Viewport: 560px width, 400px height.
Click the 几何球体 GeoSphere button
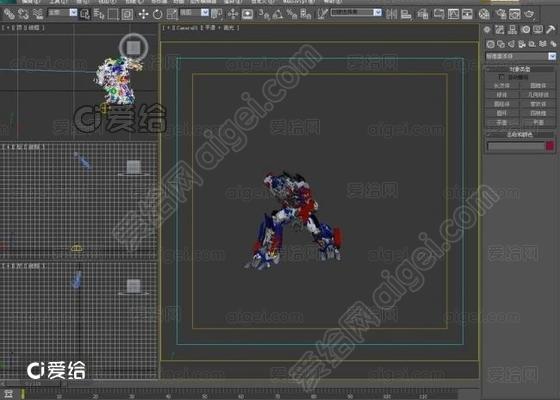pyautogui.click(x=538, y=95)
